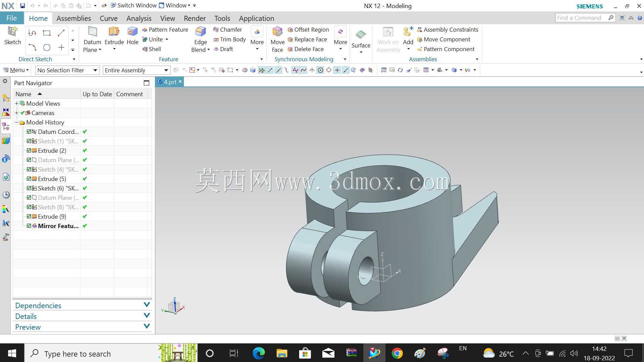This screenshot has height=362, width=644.
Task: Uncheck the Sketch (8) checkbox
Action: 29,207
